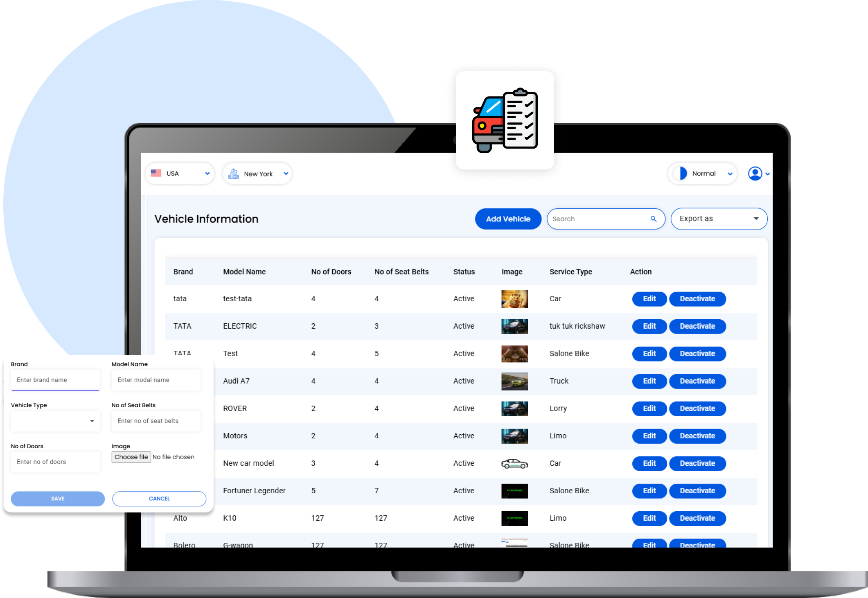The height and width of the screenshot is (598, 868).
Task: Expand the Export as dropdown
Action: coord(719,219)
